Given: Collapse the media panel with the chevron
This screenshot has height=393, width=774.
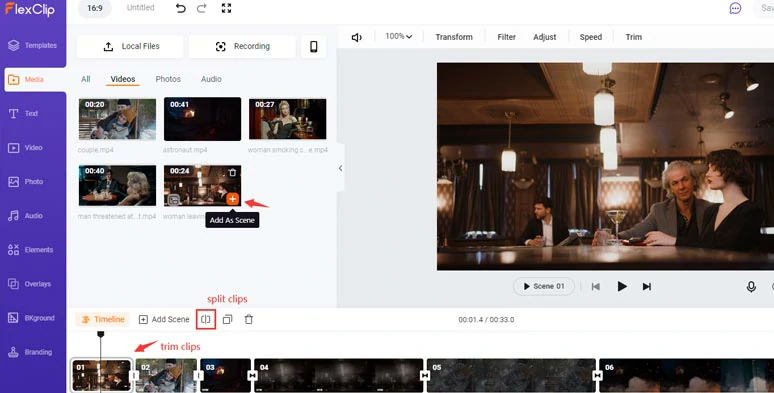Looking at the screenshot, I should point(341,168).
